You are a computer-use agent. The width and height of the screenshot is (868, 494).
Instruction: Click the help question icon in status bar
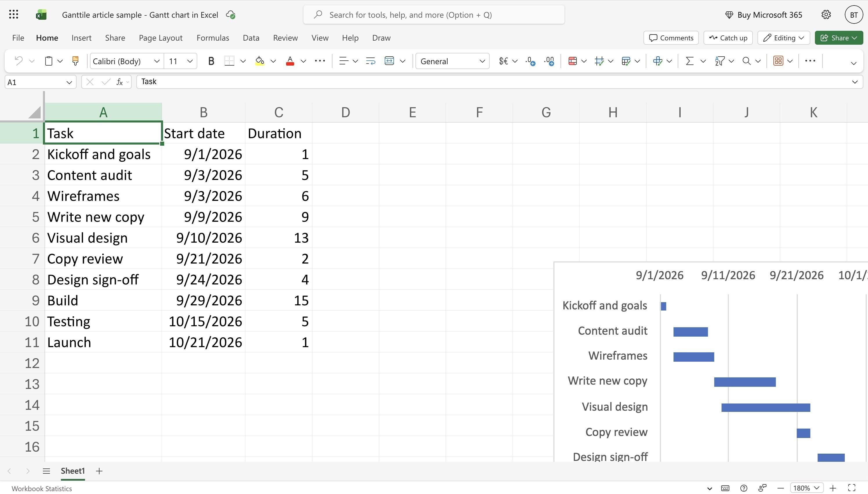pyautogui.click(x=744, y=488)
